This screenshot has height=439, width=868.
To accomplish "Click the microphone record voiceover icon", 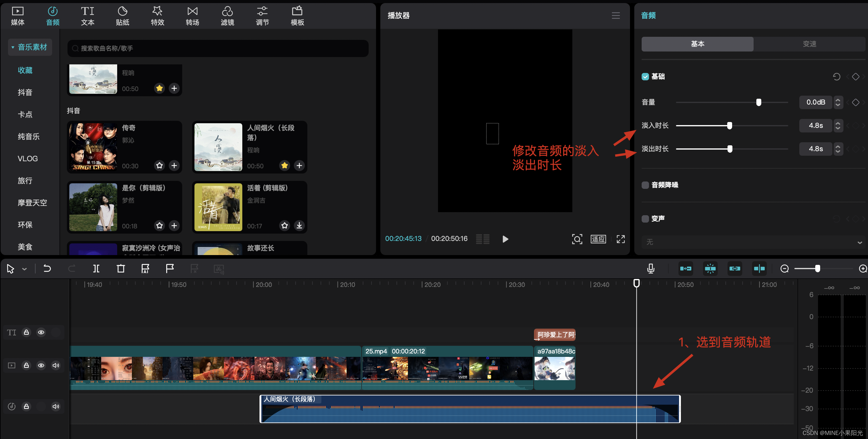I will click(x=651, y=269).
